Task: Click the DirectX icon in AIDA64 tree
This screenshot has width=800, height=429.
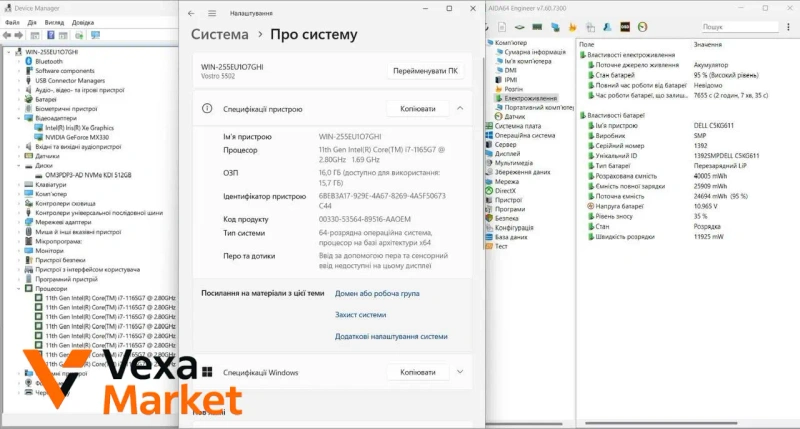Action: (489, 191)
